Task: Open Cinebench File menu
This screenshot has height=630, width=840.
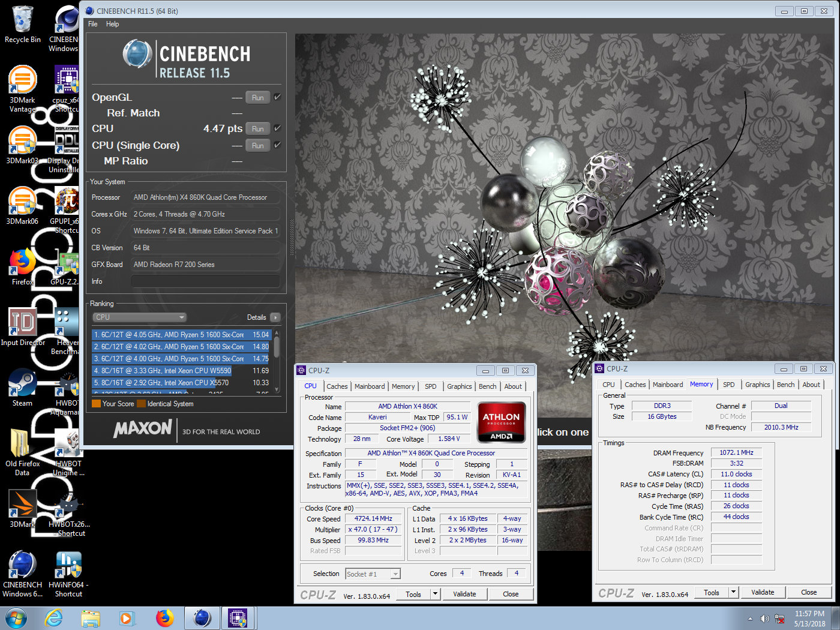Action: tap(93, 24)
